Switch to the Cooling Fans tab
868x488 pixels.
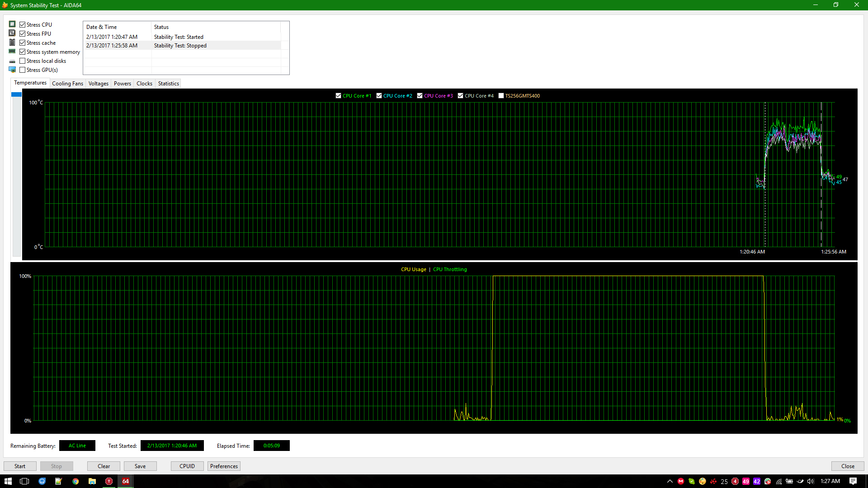67,84
